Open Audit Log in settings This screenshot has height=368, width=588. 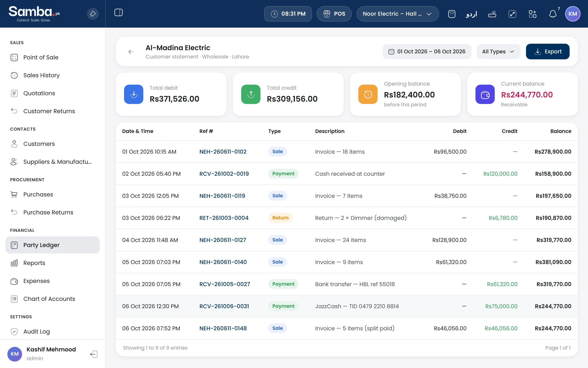[52, 331]
